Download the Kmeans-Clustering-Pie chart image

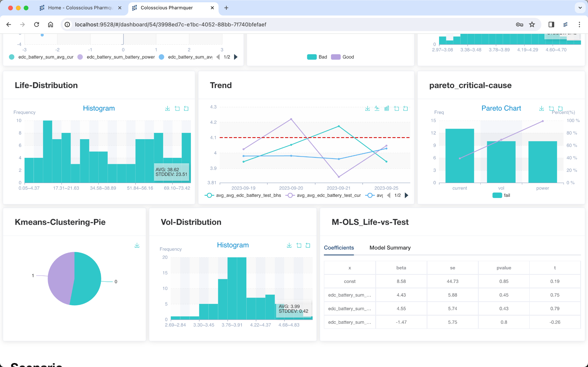pos(137,245)
